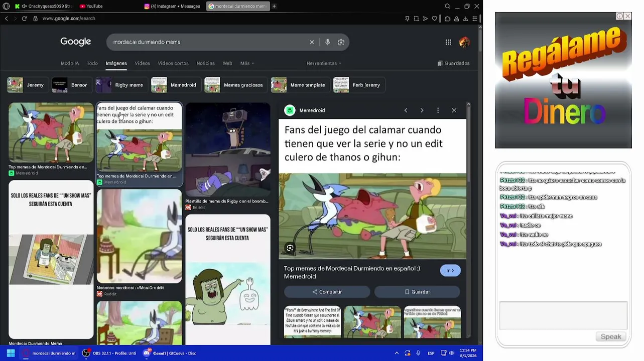Open Google Lens search by image
Viewport: 644px width, 361px height.
(x=341, y=42)
